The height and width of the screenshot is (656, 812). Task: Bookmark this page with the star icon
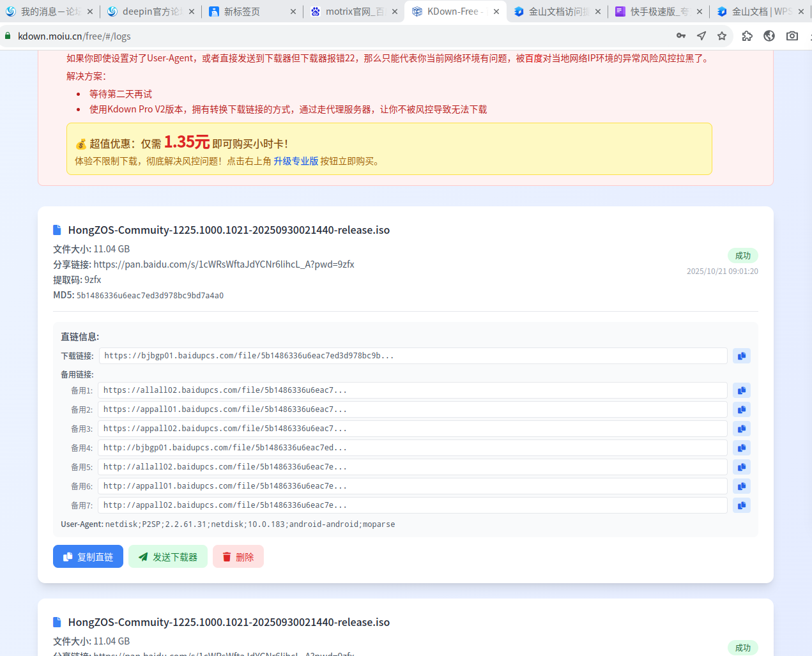(x=722, y=36)
